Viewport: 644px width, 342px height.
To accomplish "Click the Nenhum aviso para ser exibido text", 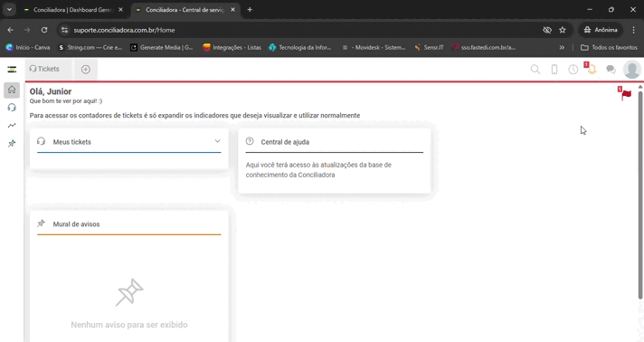I will 129,325.
